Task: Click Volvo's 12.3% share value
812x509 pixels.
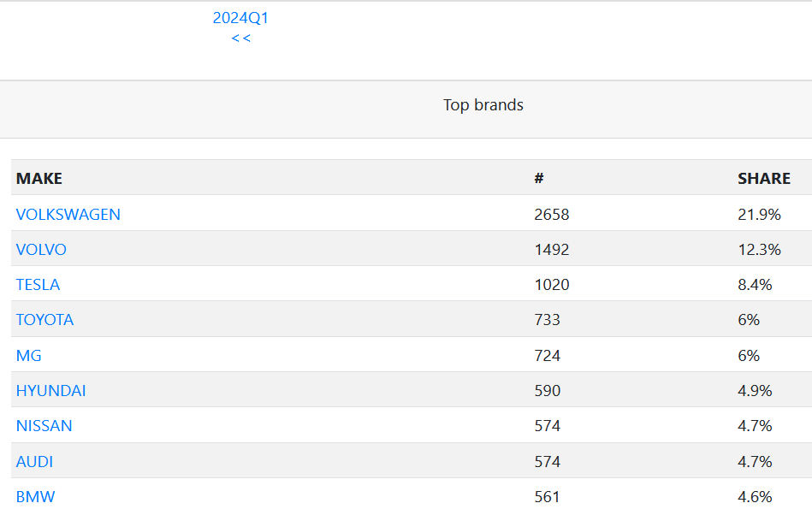Action: point(759,250)
